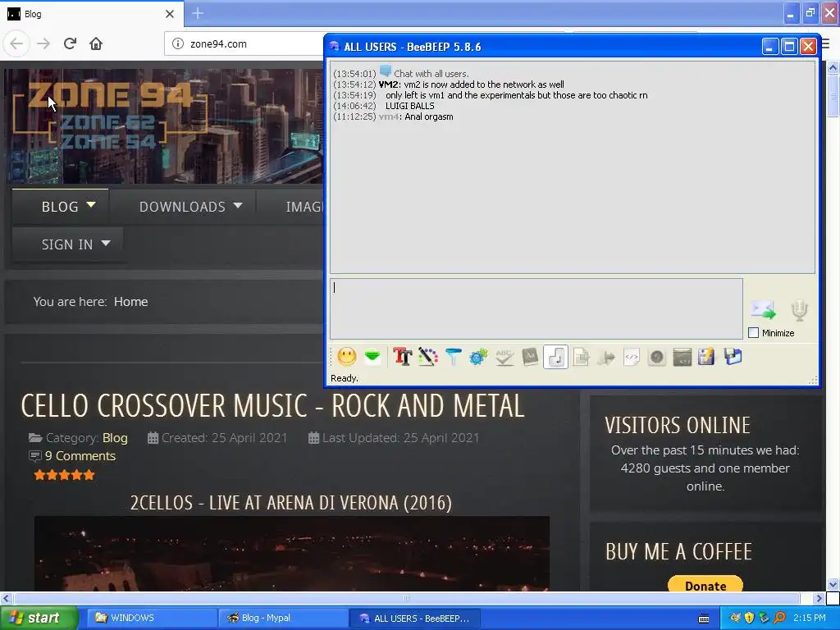Viewport: 840px width, 630px height.
Task: Click the Ready status bar text
Action: [345, 378]
